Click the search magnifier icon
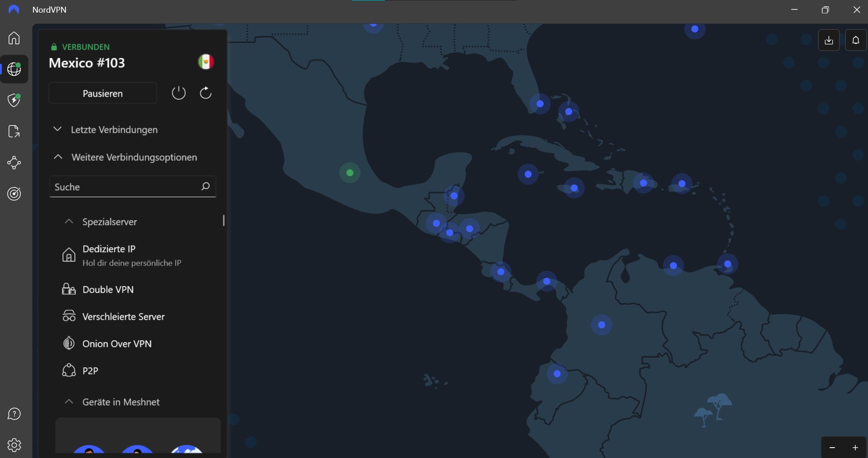 (205, 187)
